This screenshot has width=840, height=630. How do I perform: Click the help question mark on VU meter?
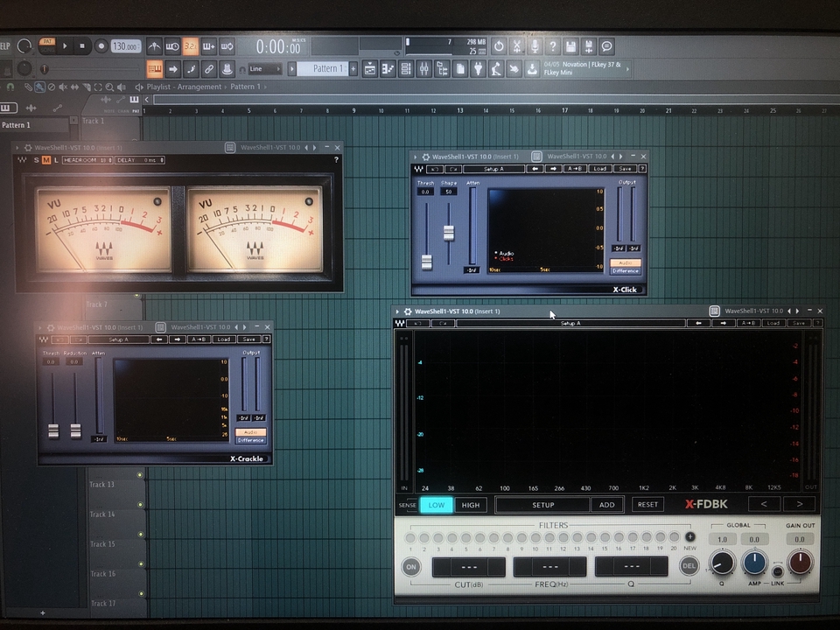pos(336,160)
